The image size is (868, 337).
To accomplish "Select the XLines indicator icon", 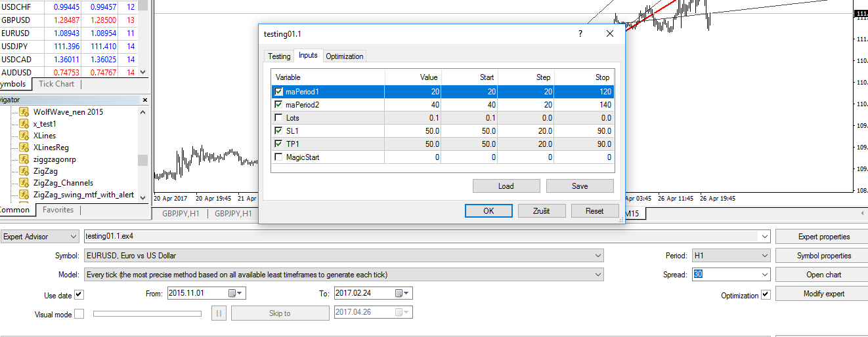I will pos(24,136).
